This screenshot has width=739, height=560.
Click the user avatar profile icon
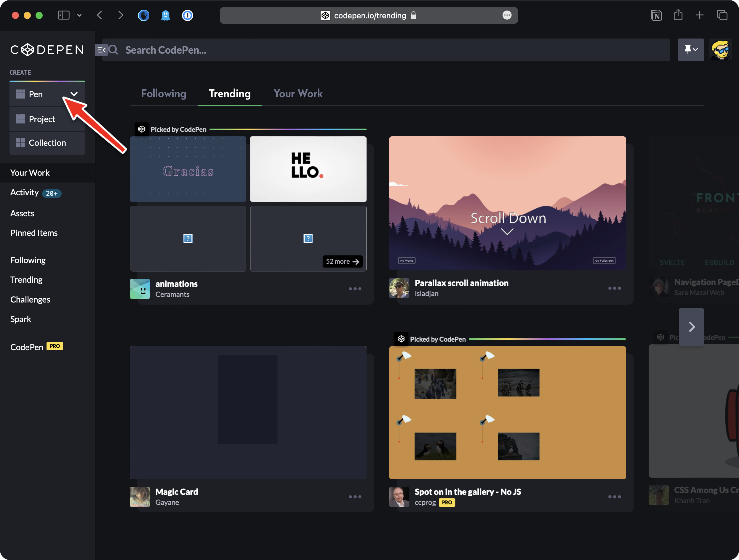[x=720, y=50]
